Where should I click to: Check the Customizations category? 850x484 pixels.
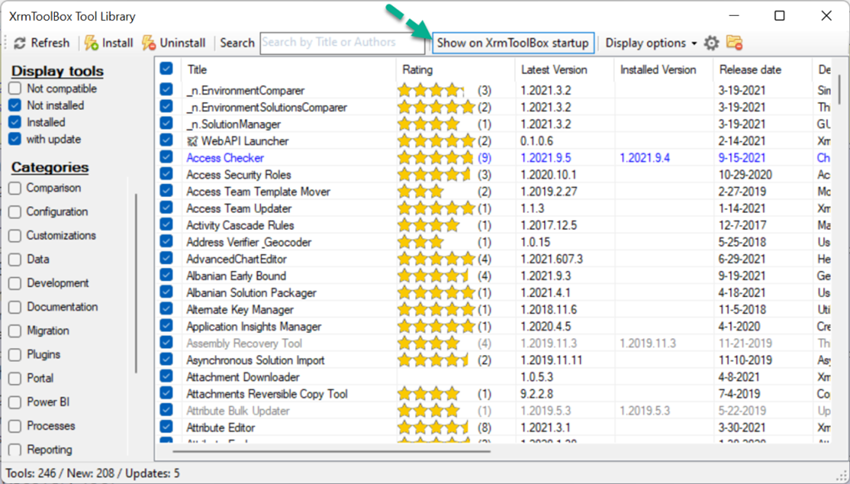(x=15, y=236)
